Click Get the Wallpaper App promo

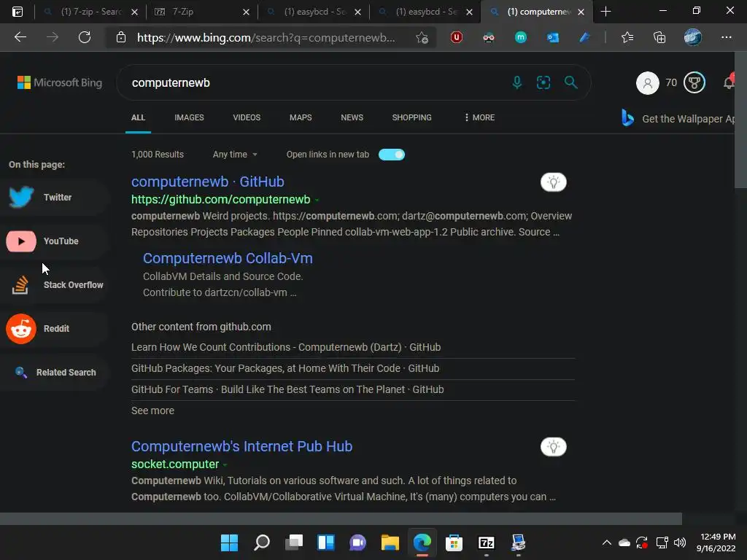click(x=678, y=118)
